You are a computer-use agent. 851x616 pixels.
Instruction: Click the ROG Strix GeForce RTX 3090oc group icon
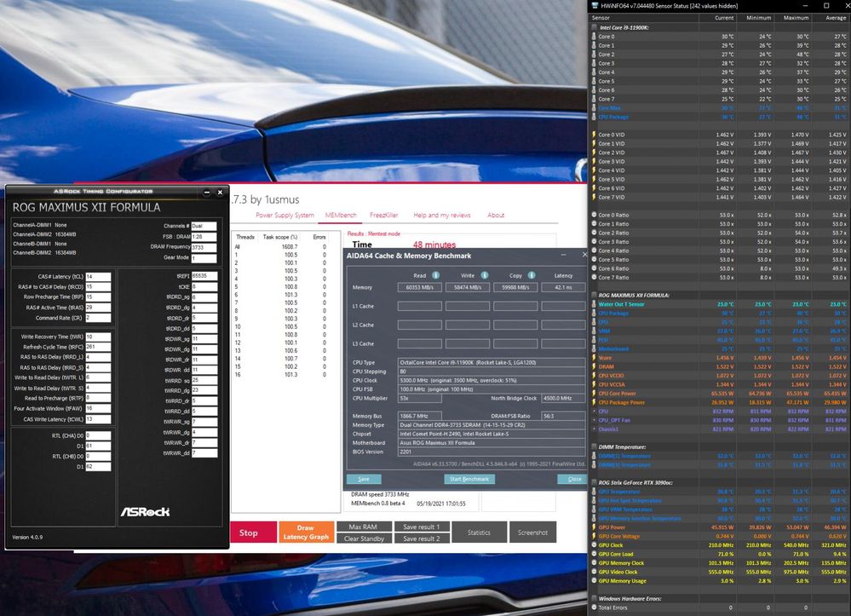tap(595, 482)
